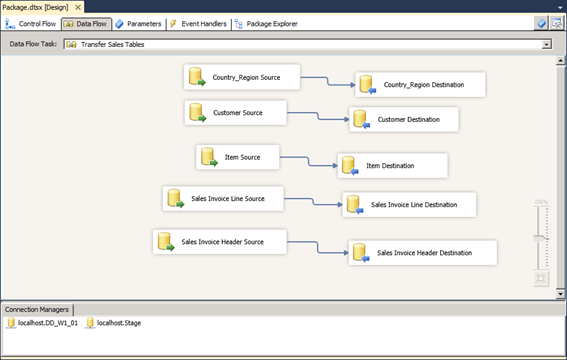This screenshot has height=360, width=567.
Task: Select the localhost.DD_W1_01 connection manager name
Action: (x=48, y=323)
